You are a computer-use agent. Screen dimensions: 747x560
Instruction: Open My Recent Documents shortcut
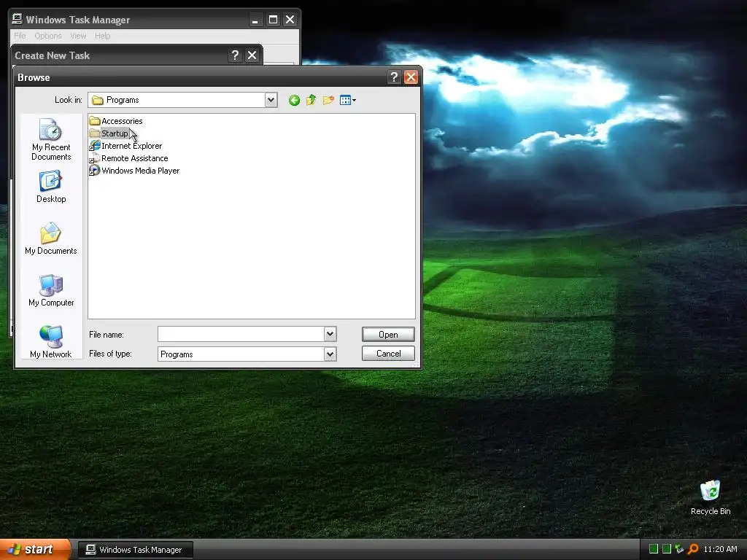(x=51, y=139)
